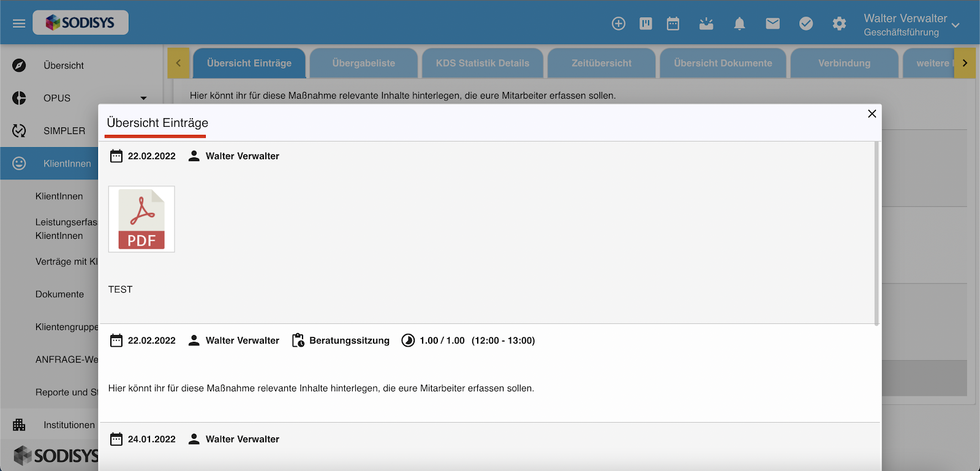The image size is (980, 471).
Task: Close the Übersicht Einträge dialog
Action: (872, 114)
